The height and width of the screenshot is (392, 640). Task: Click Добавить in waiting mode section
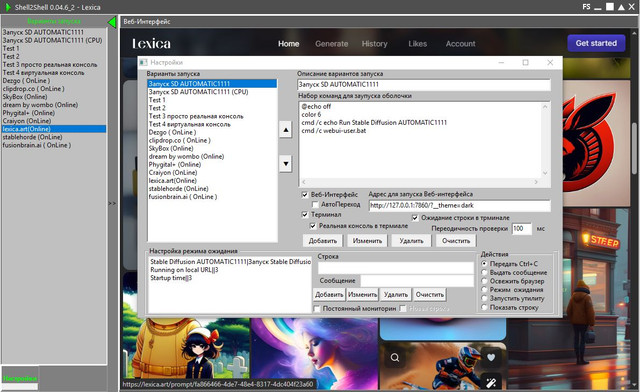(329, 294)
